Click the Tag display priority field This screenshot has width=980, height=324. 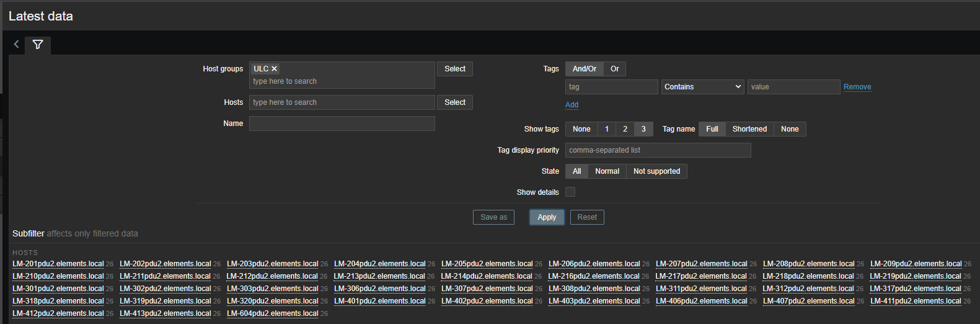click(658, 150)
